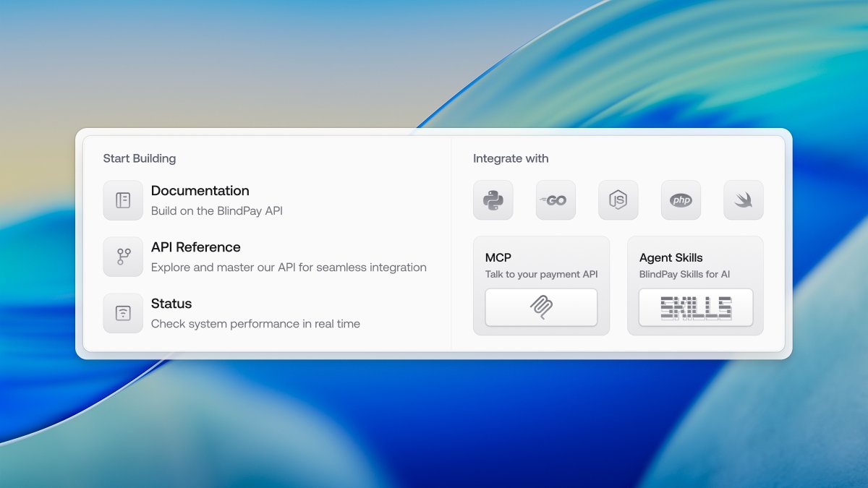Click the Agent Skills card title
Viewport: 868px width, 488px height.
pos(671,257)
